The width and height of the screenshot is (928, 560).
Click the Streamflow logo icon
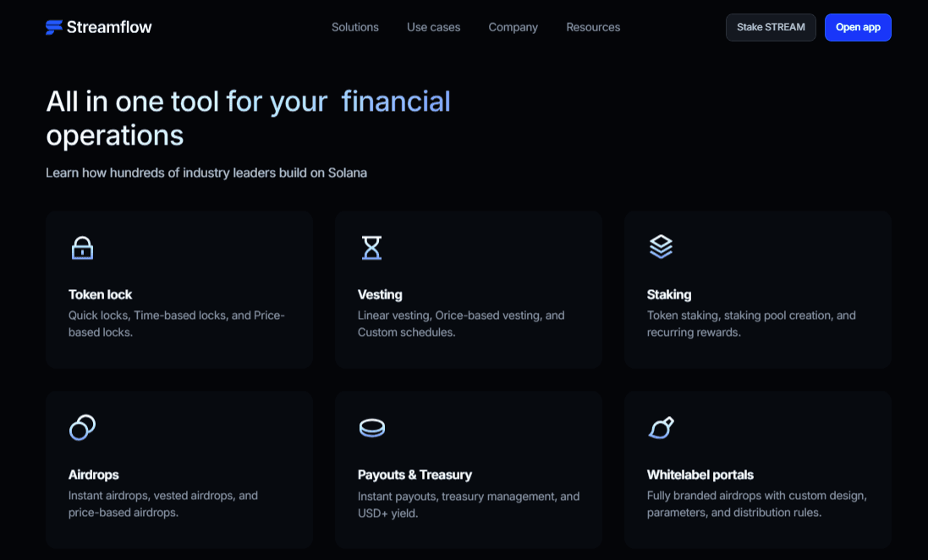tap(54, 27)
